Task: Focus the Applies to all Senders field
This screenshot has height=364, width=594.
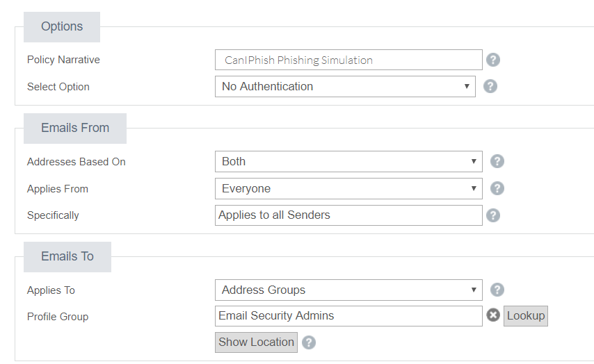Action: coord(348,215)
